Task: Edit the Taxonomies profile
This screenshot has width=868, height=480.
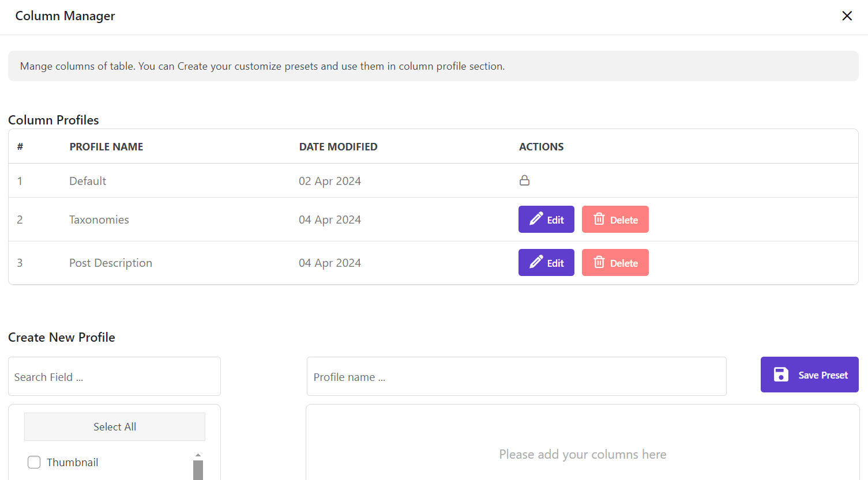Action: (546, 220)
